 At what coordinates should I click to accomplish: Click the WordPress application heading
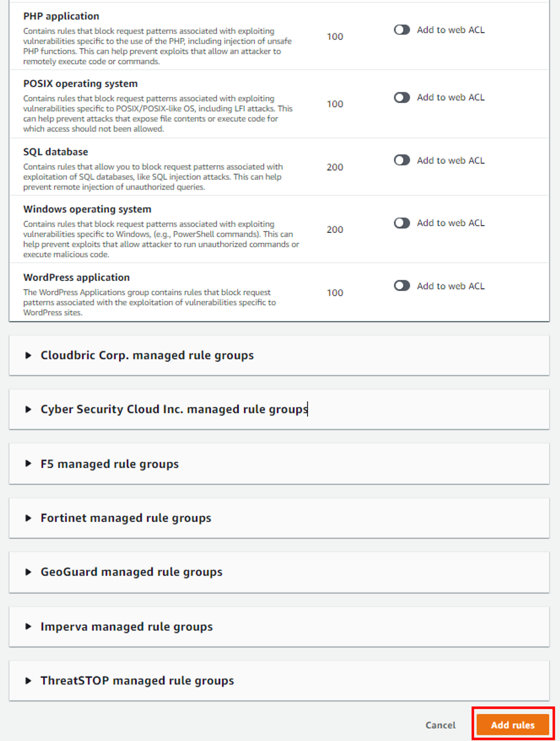[x=76, y=277]
